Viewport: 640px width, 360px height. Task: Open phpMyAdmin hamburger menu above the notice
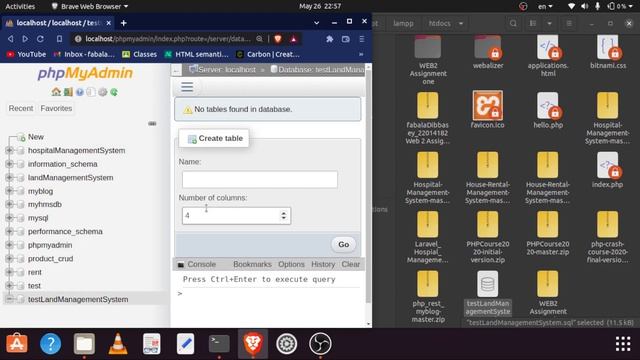187,87
